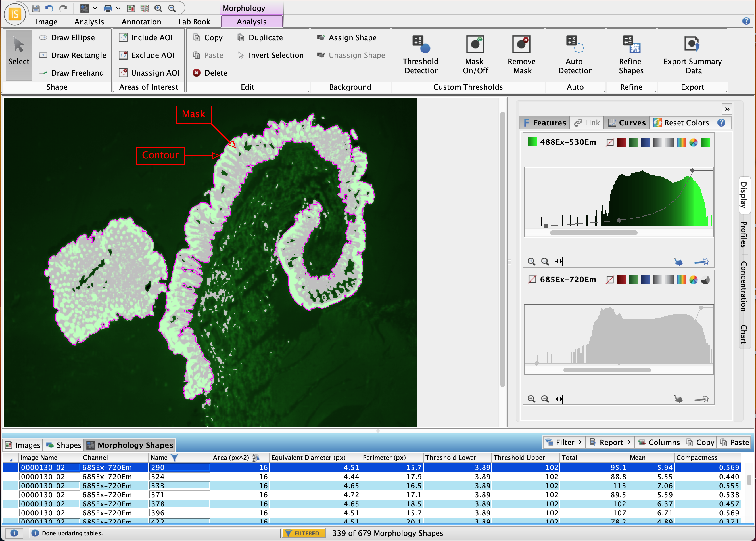756x541 pixels.
Task: Click Duplicate in the Edit group
Action: 260,38
